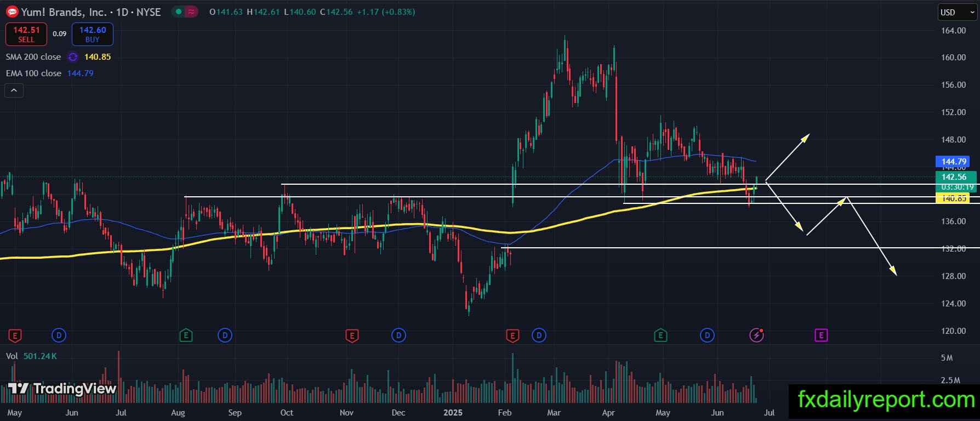This screenshot has height=421, width=980.
Task: Click the 2.5M volume axis label
Action: pos(950,380)
